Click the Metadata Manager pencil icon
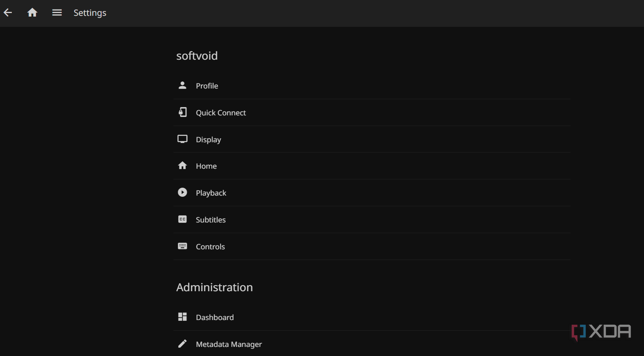The width and height of the screenshot is (644, 356). pyautogui.click(x=182, y=344)
